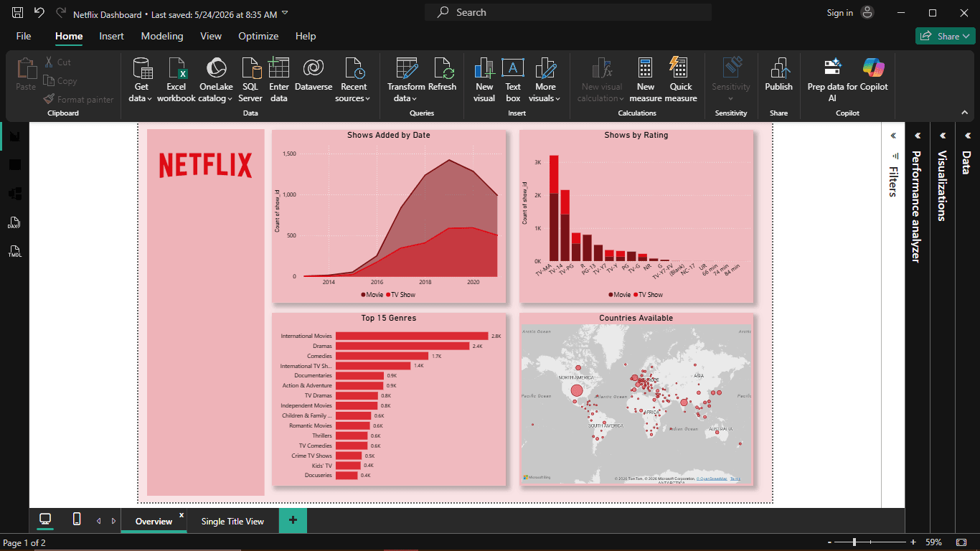Click the Publish icon

[x=778, y=68]
